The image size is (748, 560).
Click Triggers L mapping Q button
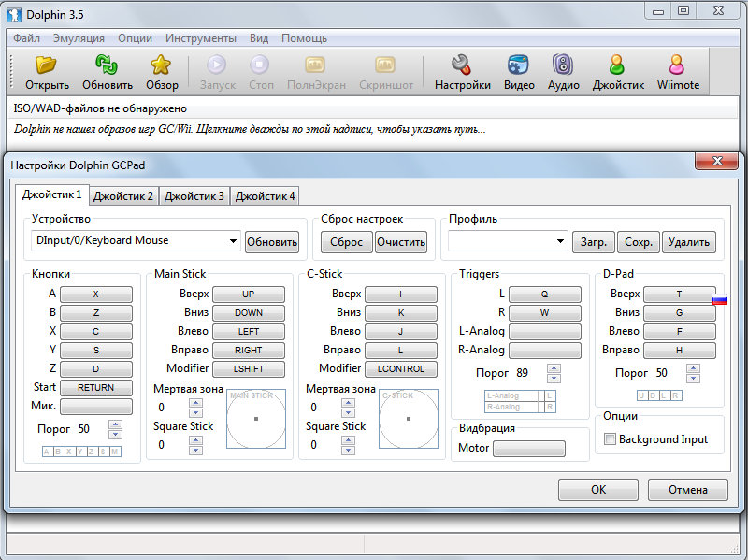[x=545, y=294]
